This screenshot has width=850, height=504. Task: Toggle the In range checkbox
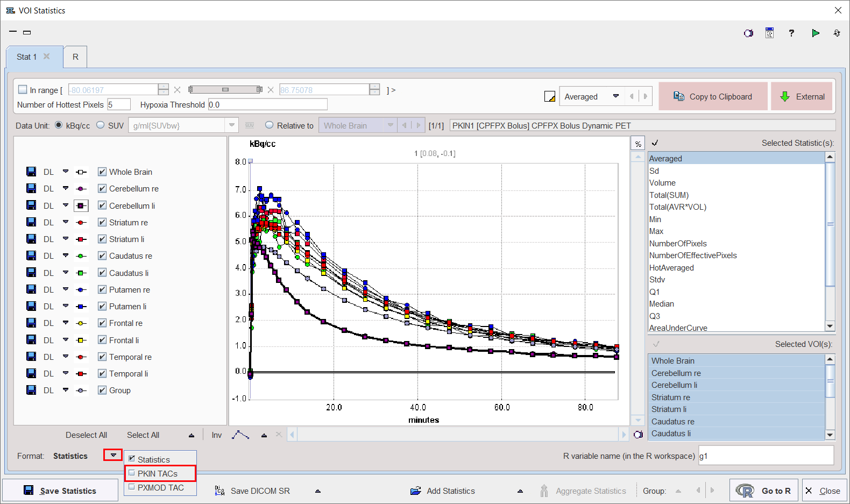23,90
